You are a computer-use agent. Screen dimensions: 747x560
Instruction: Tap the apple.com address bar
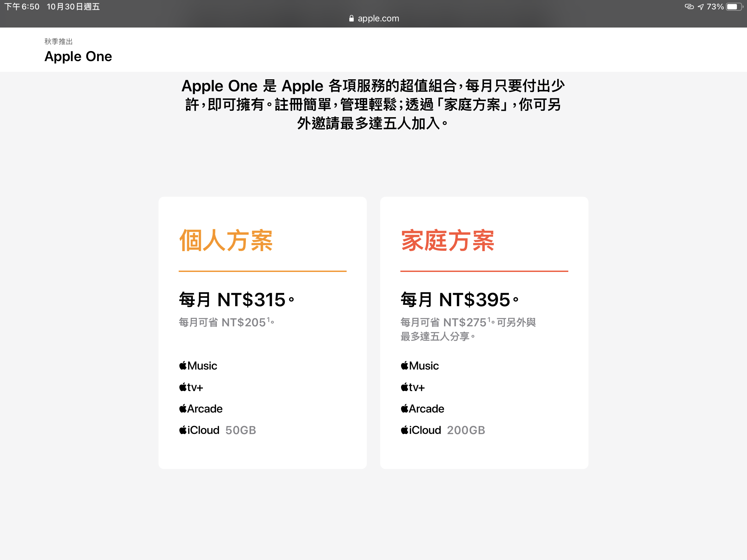coord(374,18)
